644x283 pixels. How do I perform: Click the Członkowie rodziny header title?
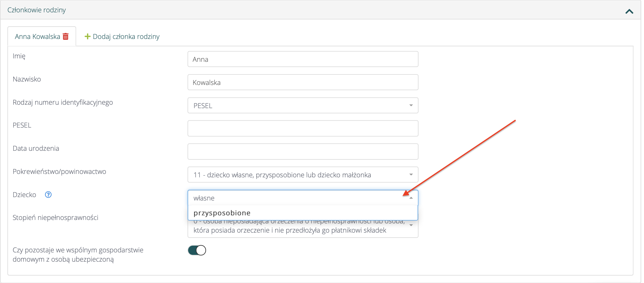[x=37, y=10]
